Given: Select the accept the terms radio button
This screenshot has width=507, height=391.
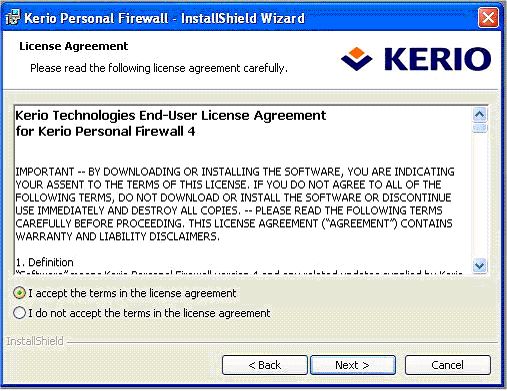Looking at the screenshot, I should click(x=19, y=293).
